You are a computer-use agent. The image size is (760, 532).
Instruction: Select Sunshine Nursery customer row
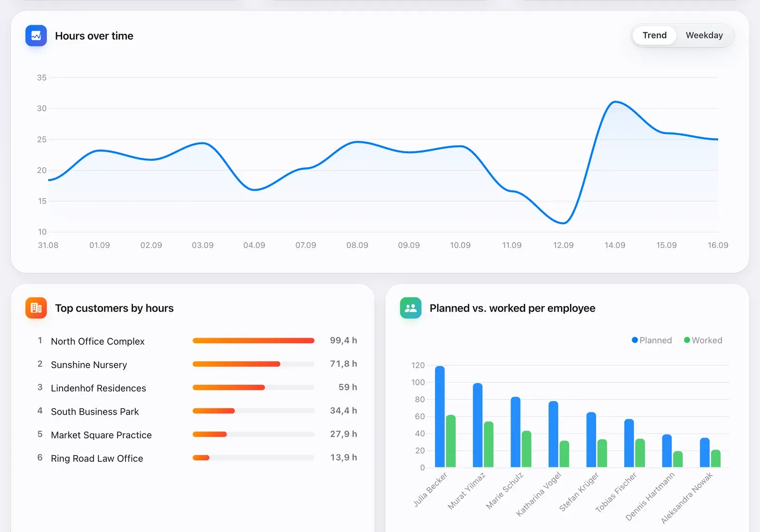coord(197,364)
